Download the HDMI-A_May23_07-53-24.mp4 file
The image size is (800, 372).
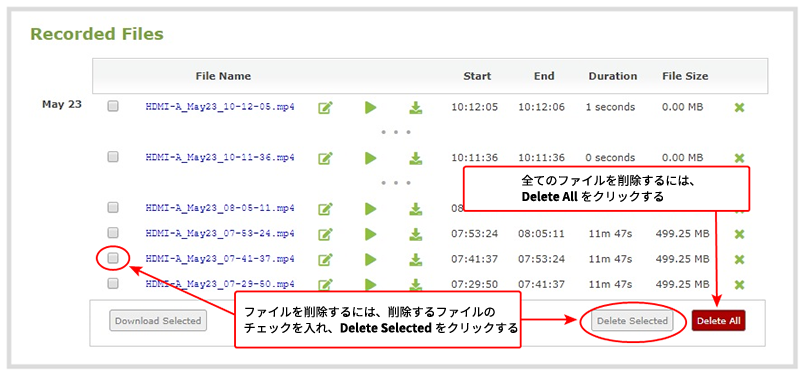tap(416, 234)
